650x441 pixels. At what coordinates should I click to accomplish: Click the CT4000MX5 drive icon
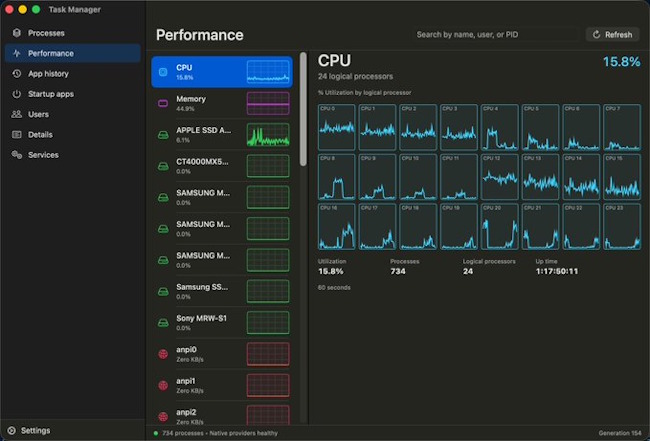coord(163,166)
